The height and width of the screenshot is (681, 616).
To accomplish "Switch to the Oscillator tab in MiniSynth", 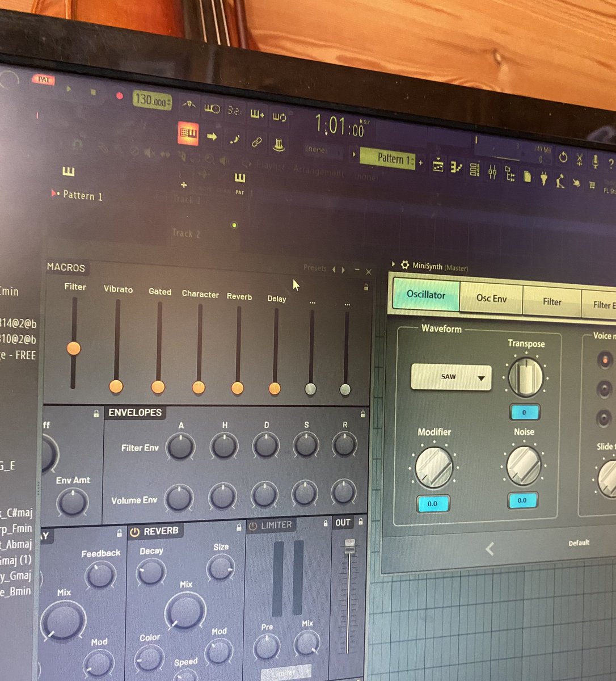I will pyautogui.click(x=426, y=295).
